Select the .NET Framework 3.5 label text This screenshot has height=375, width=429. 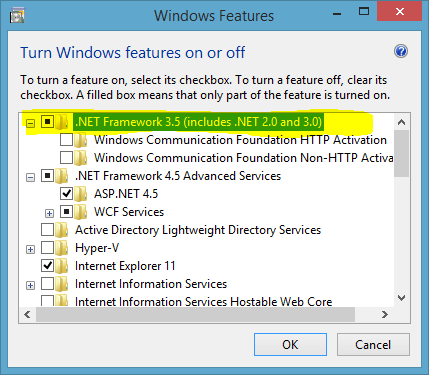(198, 122)
